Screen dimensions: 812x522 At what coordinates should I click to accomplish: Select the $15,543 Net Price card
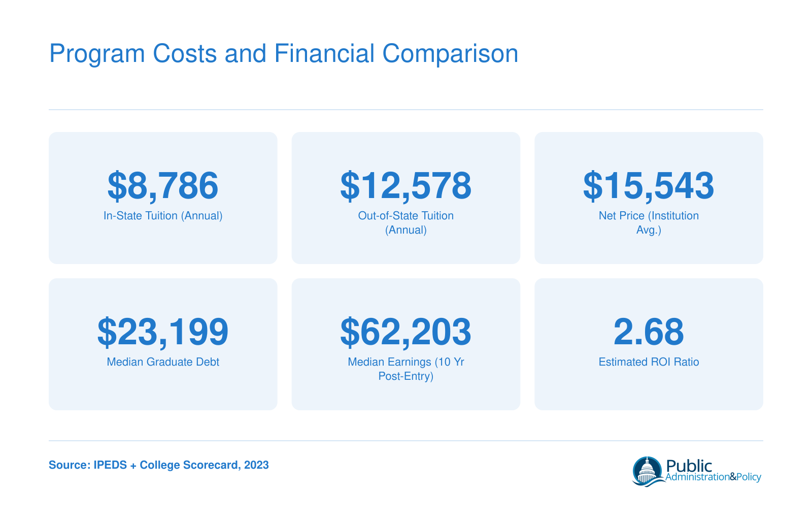(x=649, y=198)
